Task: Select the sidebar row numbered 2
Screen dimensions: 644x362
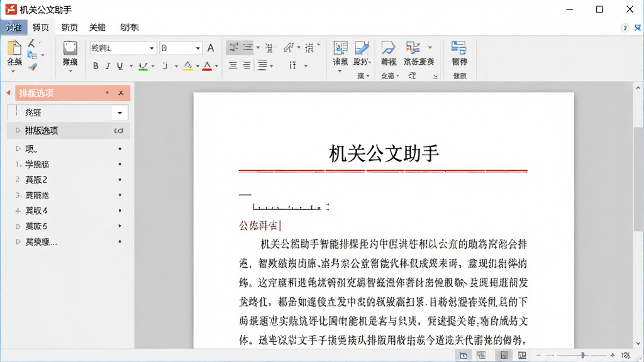Action: [68, 180]
